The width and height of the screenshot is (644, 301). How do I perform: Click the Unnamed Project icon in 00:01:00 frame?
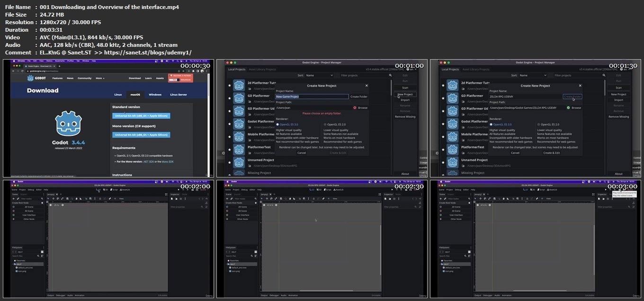240,163
